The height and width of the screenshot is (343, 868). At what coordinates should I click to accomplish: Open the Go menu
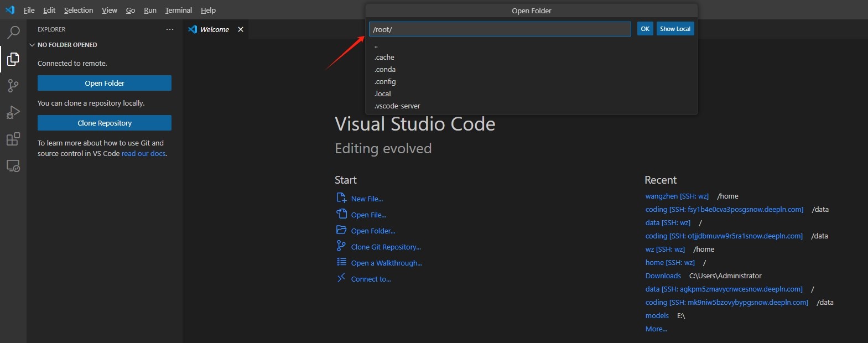pyautogui.click(x=131, y=10)
